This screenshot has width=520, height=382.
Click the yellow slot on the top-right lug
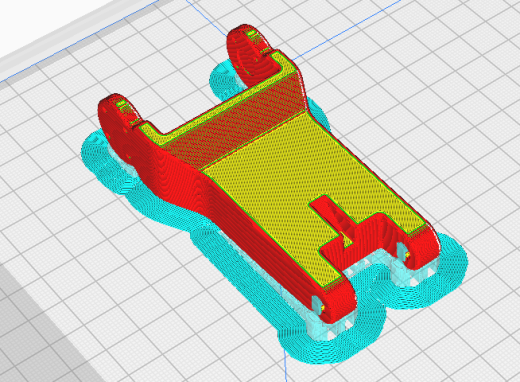tap(251, 33)
